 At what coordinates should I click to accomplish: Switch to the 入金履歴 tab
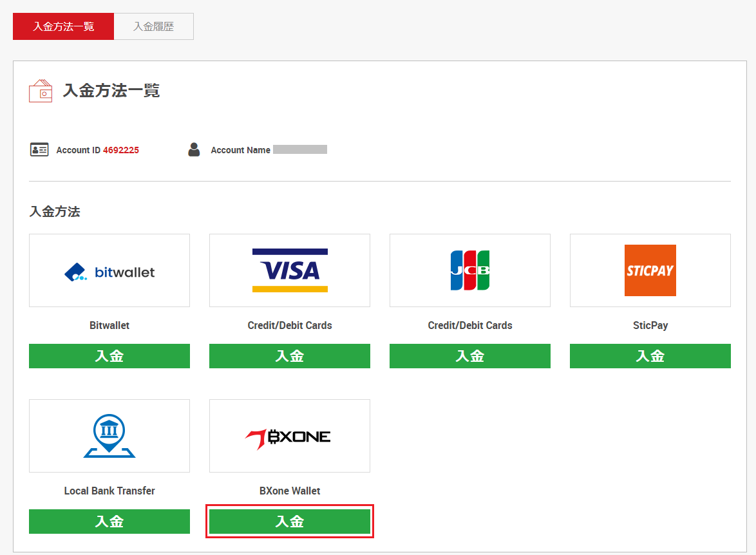(x=154, y=26)
